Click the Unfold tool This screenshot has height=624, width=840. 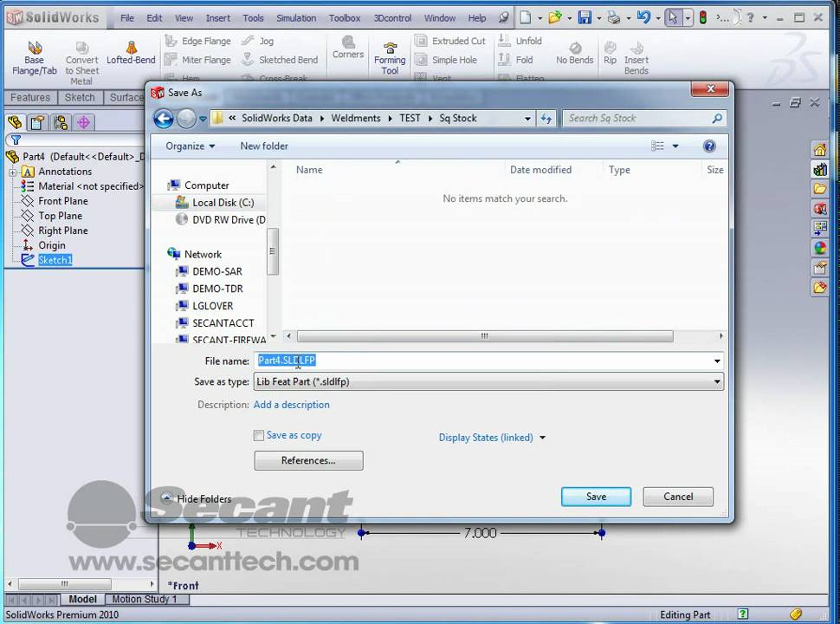pyautogui.click(x=520, y=41)
